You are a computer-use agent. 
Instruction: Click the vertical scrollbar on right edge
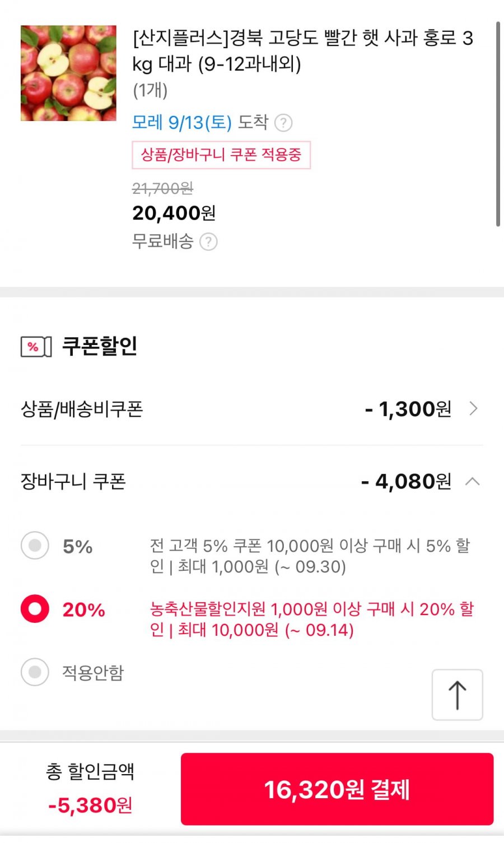[498, 124]
